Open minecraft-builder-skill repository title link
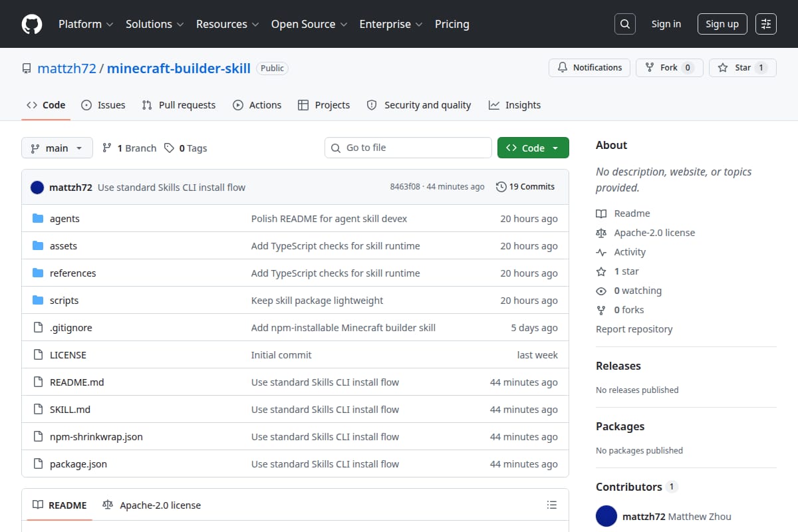Screen dimensions: 798x532 [179, 68]
